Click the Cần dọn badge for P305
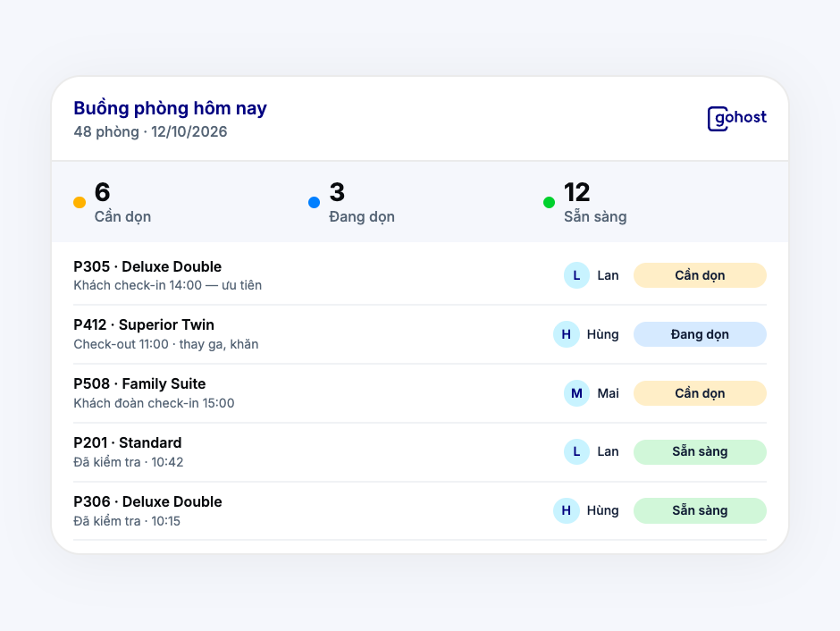The height and width of the screenshot is (631, 840). click(x=700, y=275)
